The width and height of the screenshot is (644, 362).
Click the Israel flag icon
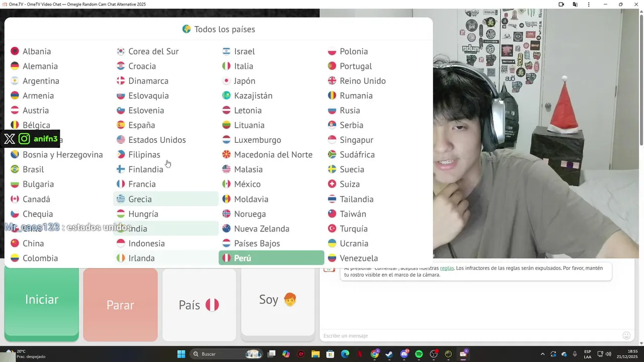[226, 51]
